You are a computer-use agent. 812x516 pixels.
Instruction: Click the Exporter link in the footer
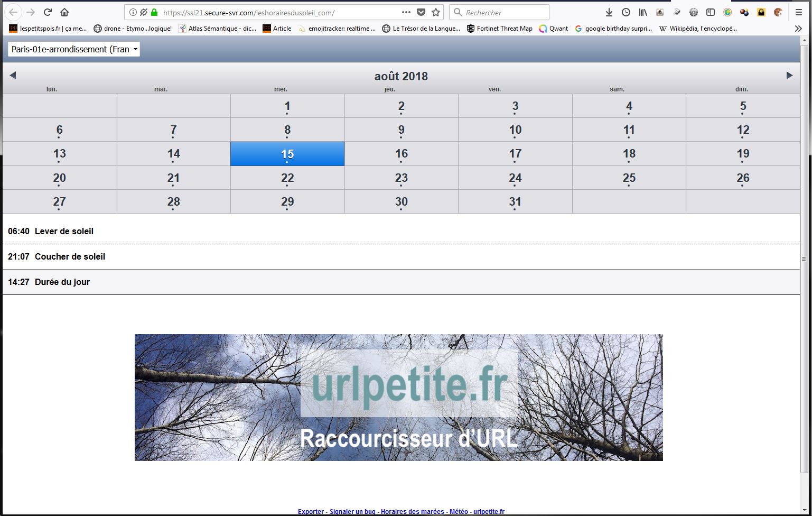pyautogui.click(x=311, y=511)
